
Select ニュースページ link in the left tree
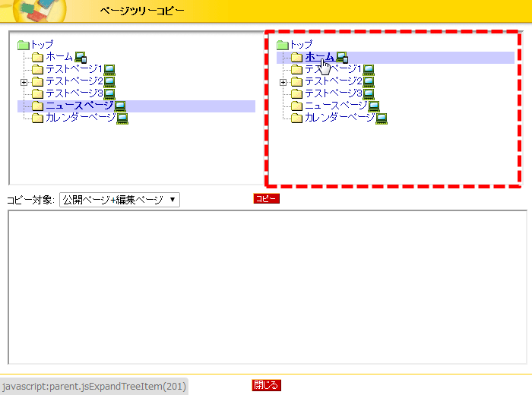pos(80,106)
